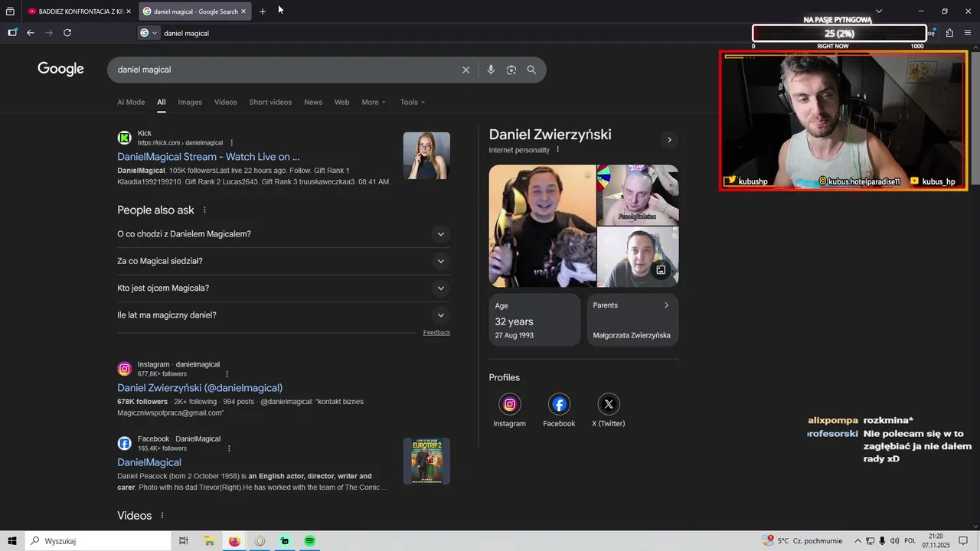Open the Windows Start menu
Image resolution: width=980 pixels, height=551 pixels.
[12, 541]
